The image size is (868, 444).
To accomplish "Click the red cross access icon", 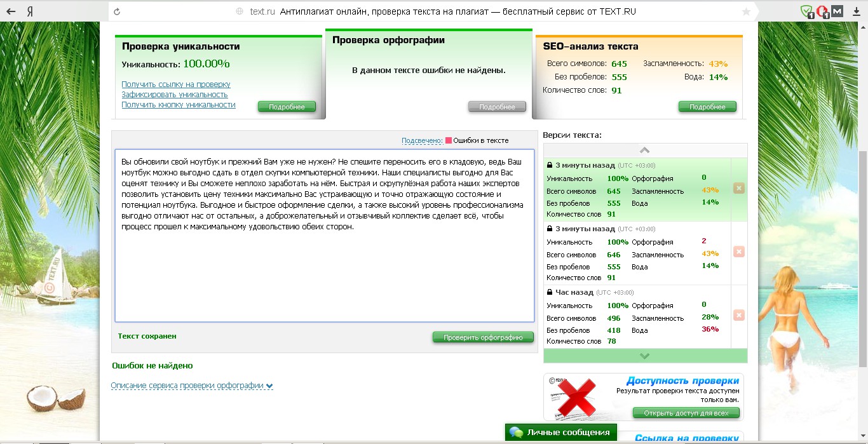I will point(577,398).
